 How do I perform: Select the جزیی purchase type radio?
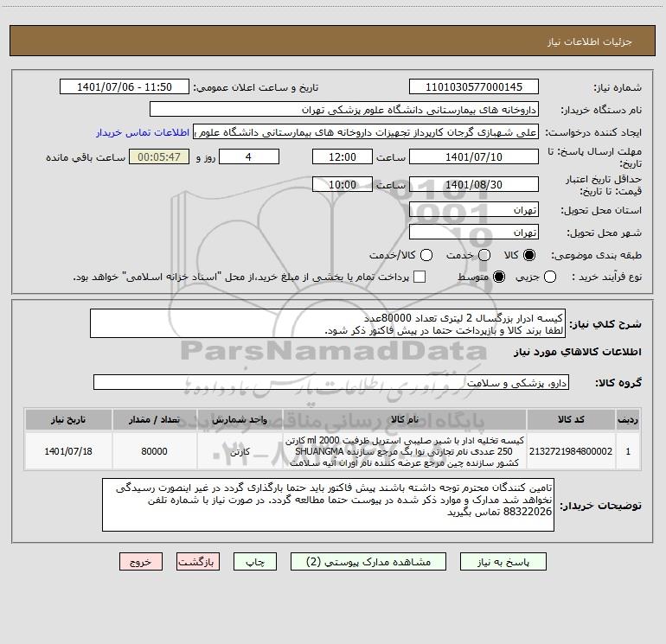click(550, 277)
